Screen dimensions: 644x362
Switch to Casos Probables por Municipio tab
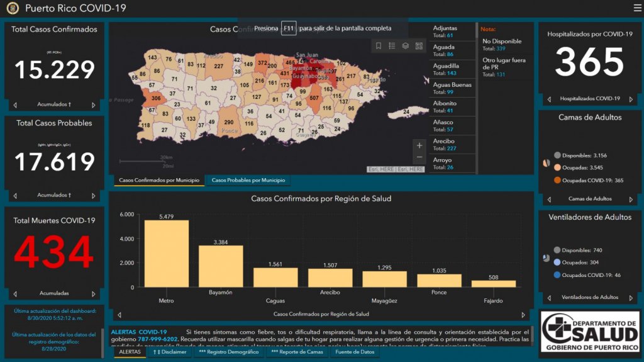(x=248, y=181)
